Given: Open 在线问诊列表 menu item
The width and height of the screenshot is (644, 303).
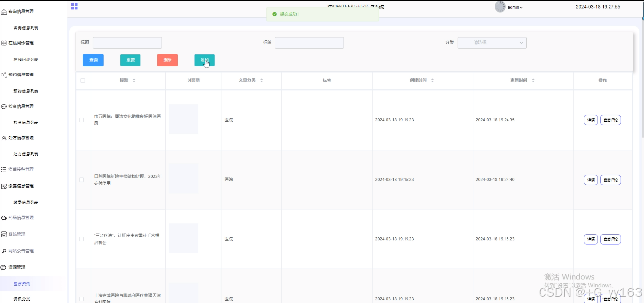Looking at the screenshot, I should pyautogui.click(x=26, y=59).
